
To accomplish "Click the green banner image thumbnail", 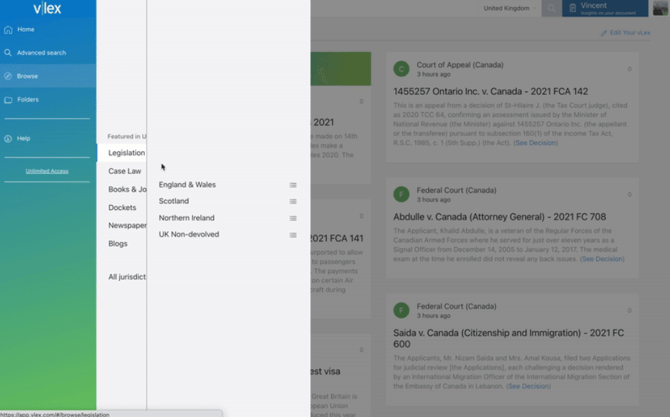I will coord(341,69).
